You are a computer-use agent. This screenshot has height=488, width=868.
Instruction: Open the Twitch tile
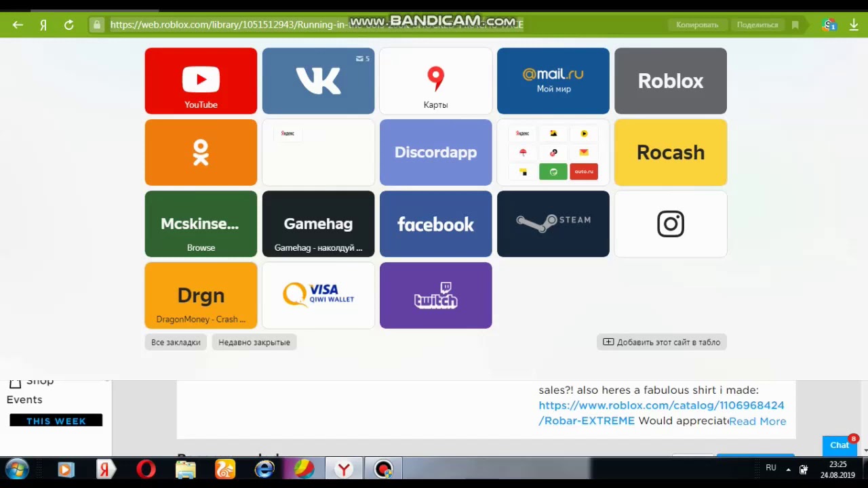435,296
